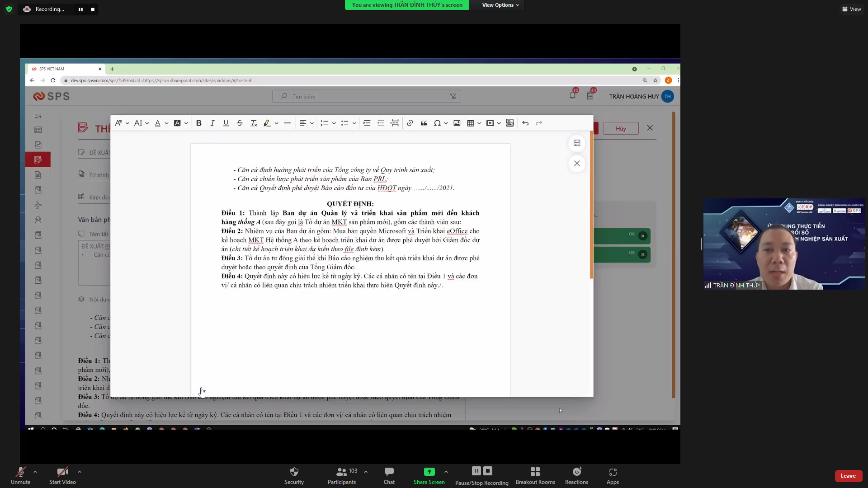The width and height of the screenshot is (868, 488).
Task: Click the Hủy button
Action: coord(621,128)
